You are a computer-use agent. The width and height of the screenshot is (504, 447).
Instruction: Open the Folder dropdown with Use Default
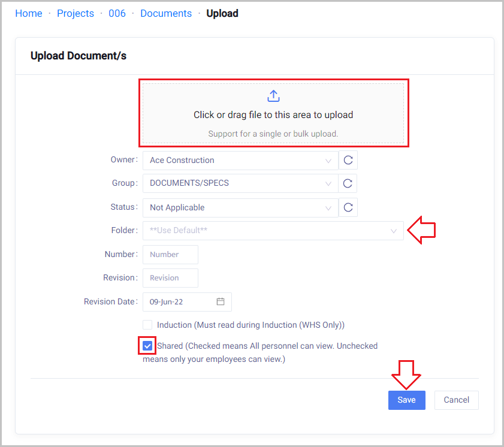coord(273,231)
